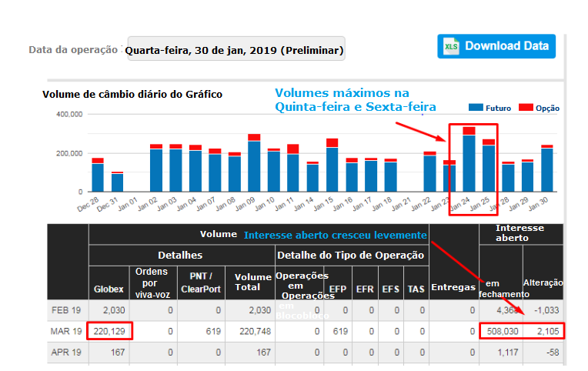The width and height of the screenshot is (588, 371).
Task: Click the EFP value 619 link
Action: coord(336,331)
